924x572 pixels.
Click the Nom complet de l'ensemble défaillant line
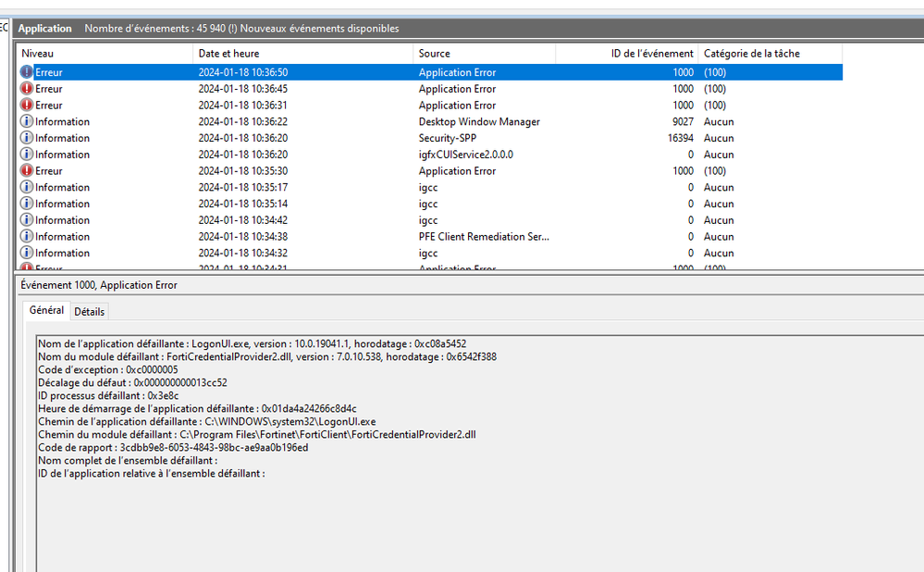coord(128,461)
